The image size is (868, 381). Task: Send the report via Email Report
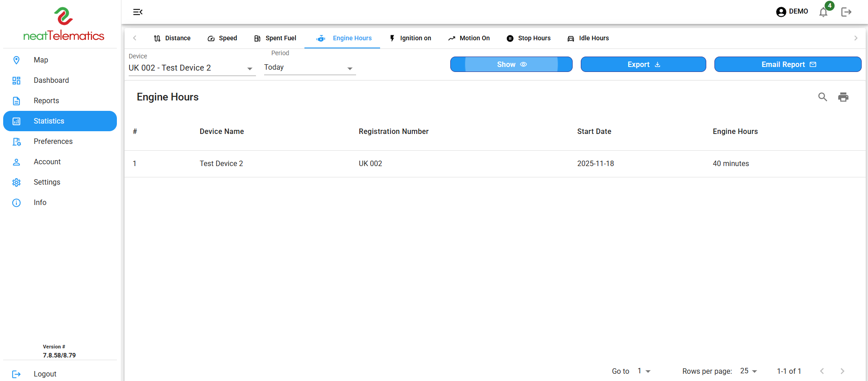(787, 64)
